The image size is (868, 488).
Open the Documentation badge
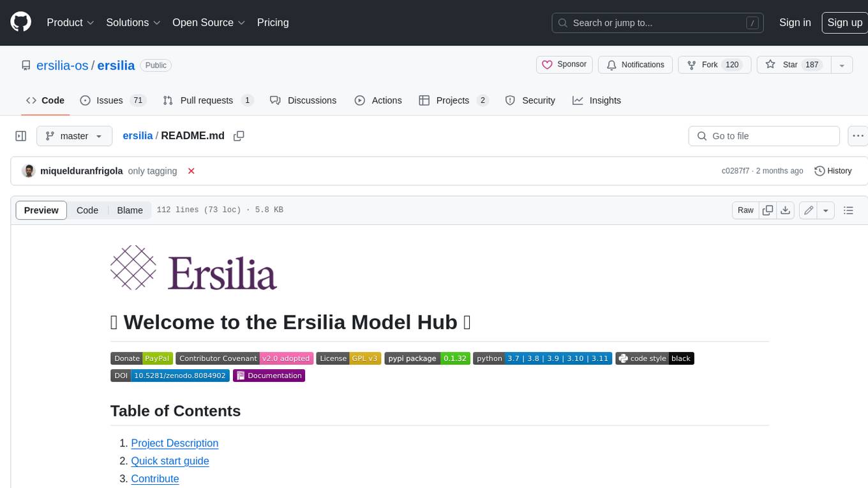(x=269, y=376)
